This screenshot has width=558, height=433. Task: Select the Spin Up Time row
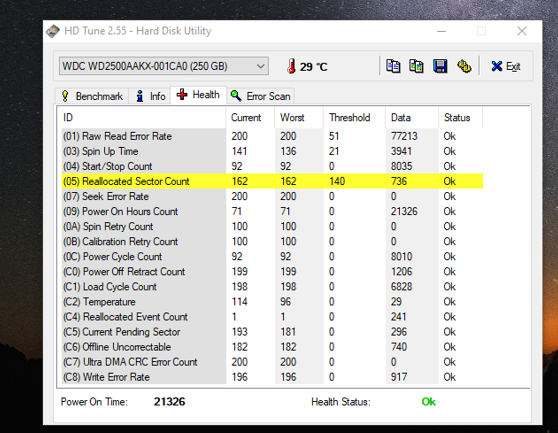tap(272, 151)
